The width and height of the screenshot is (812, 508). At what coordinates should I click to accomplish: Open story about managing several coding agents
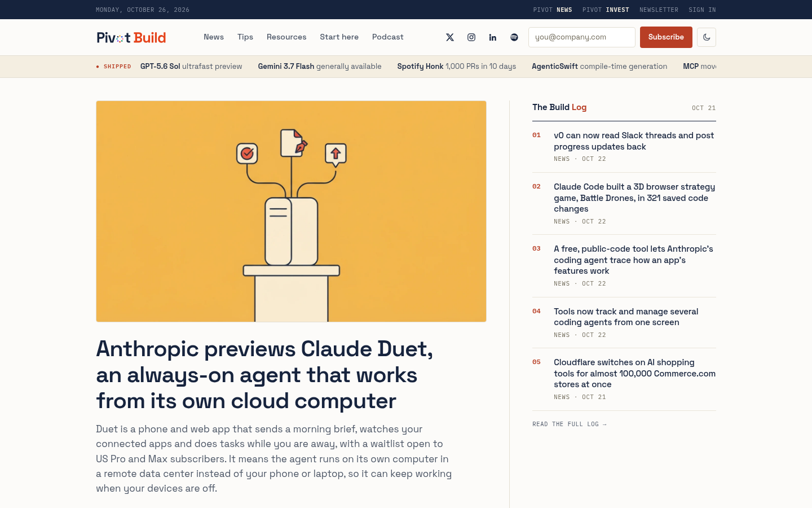[x=626, y=317]
